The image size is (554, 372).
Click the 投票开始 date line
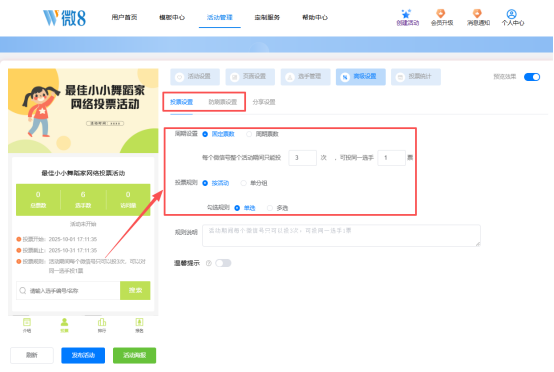pos(57,239)
